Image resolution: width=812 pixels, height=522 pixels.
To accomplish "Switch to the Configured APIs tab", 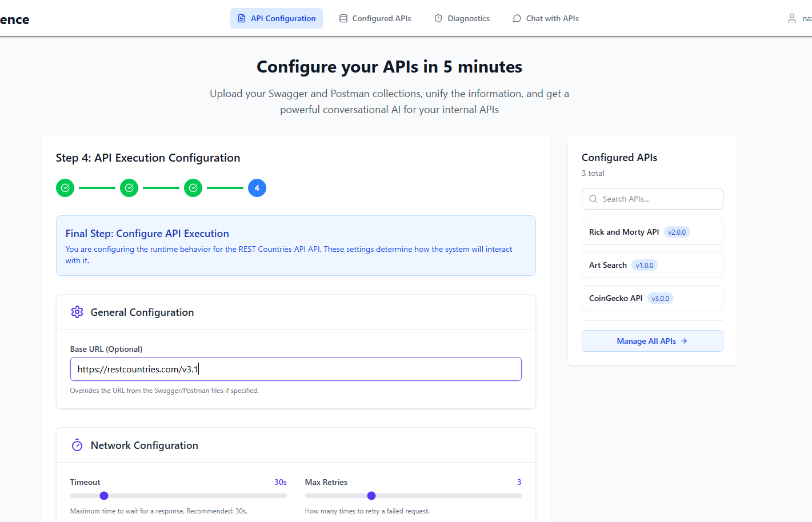I will tap(375, 18).
